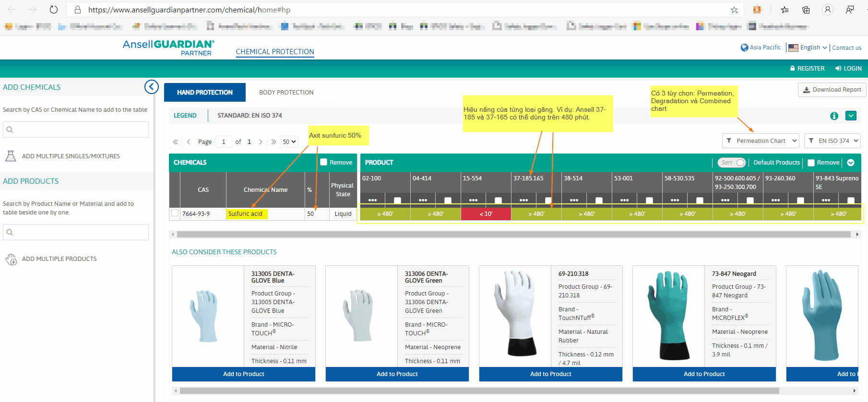Collapse the left sidebar with the arrow icon
This screenshot has height=402, width=868.
click(152, 87)
